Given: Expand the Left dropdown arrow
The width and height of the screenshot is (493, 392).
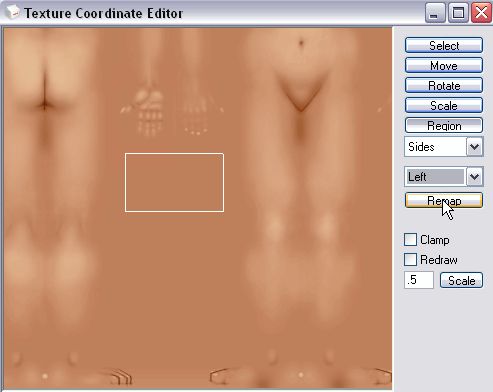Looking at the screenshot, I should coord(474,177).
